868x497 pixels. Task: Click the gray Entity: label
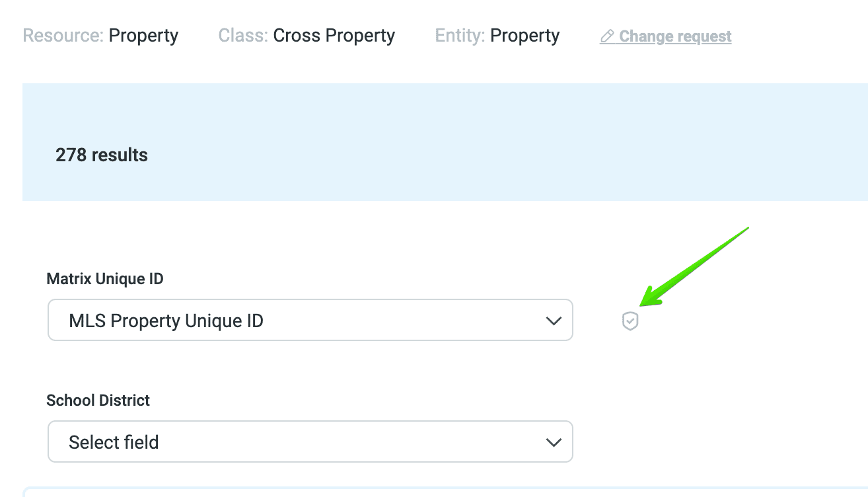(x=460, y=36)
